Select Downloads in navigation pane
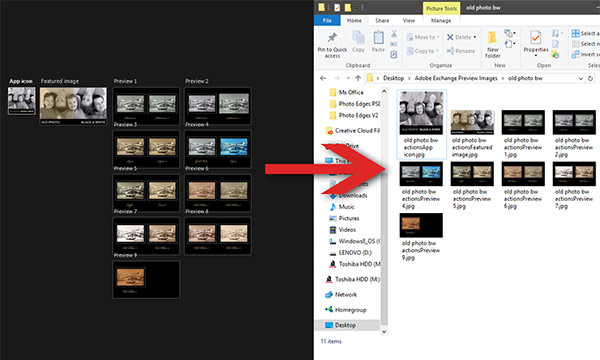This screenshot has height=360, width=600. pyautogui.click(x=349, y=195)
